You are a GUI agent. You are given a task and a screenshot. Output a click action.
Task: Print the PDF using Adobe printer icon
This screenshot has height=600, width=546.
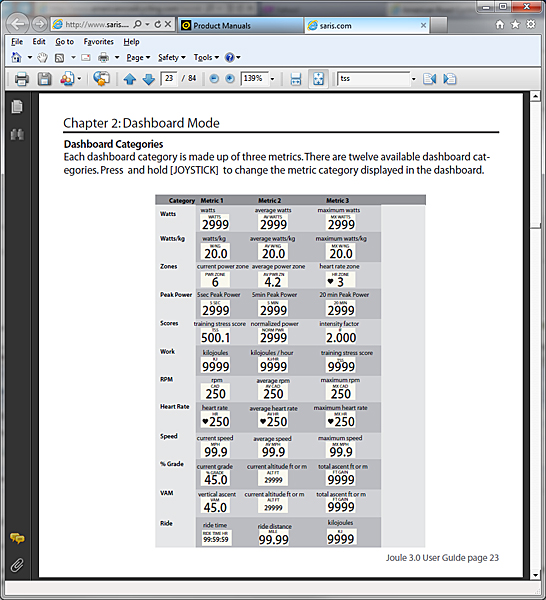click(x=21, y=79)
